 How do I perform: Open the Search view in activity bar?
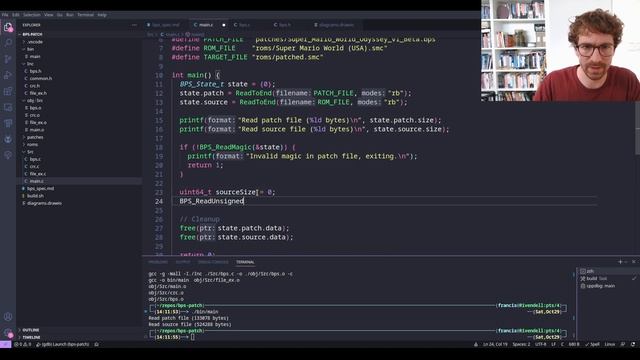point(8,43)
